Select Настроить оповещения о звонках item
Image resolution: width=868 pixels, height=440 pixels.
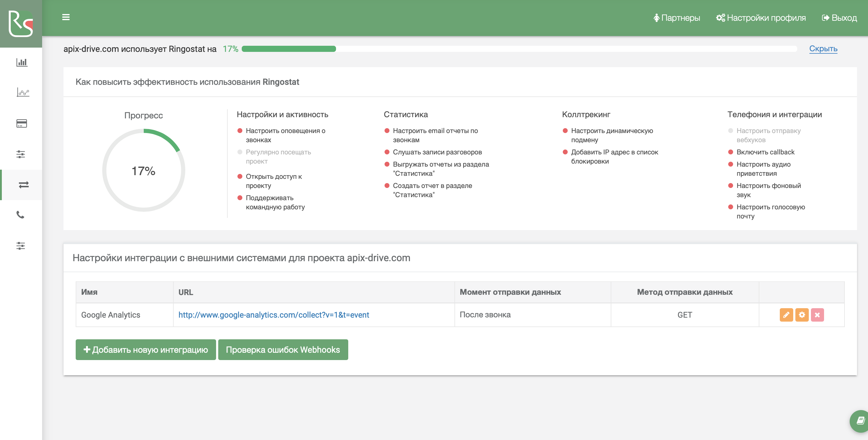coord(285,135)
